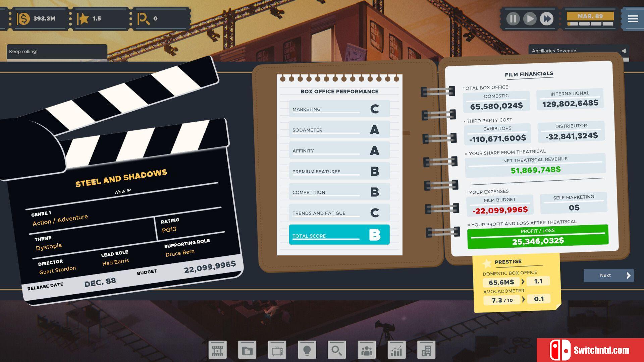This screenshot has width=644, height=362.
Task: Click the Self Marketing 0$ value
Action: (574, 207)
